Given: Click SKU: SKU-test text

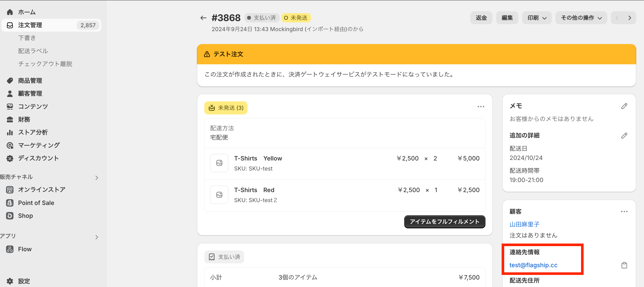Looking at the screenshot, I should 253,169.
